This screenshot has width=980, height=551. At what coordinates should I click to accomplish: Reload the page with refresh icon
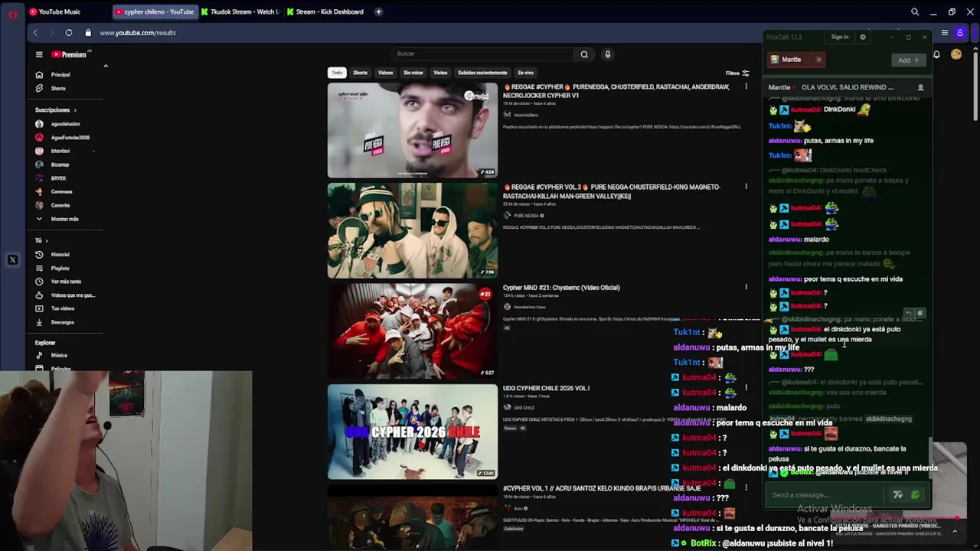coord(69,33)
